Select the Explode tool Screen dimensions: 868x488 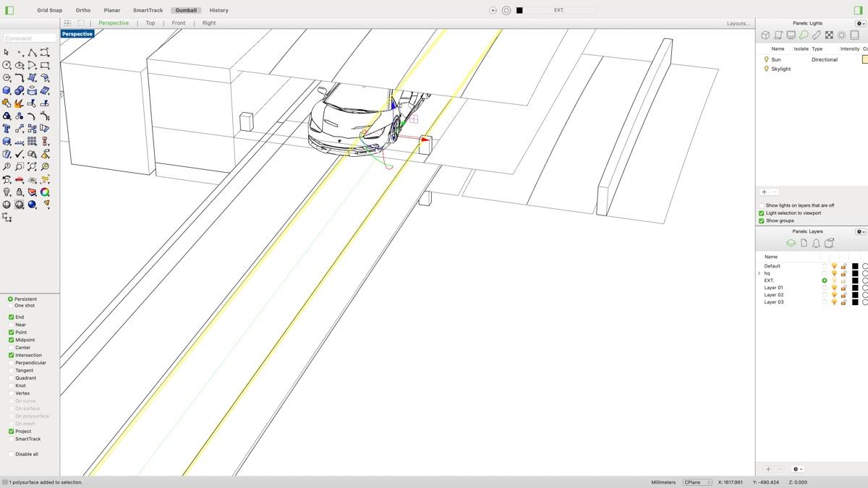(x=20, y=103)
